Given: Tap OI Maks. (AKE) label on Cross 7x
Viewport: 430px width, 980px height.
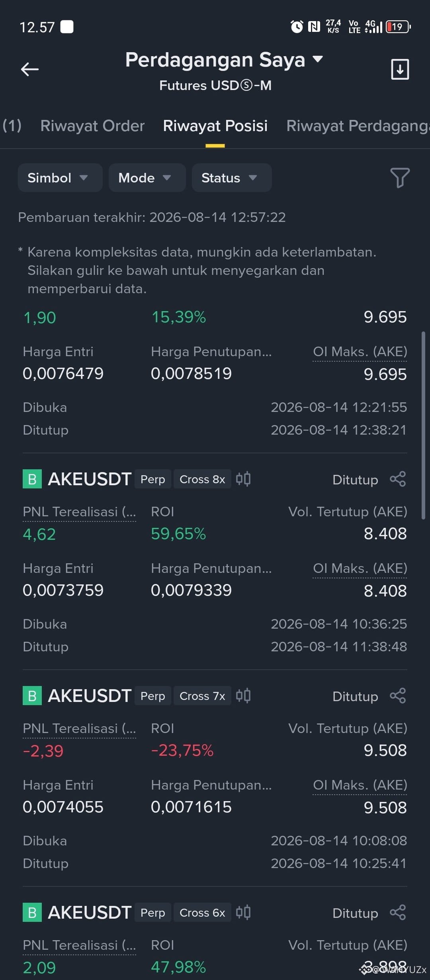Looking at the screenshot, I should pyautogui.click(x=360, y=785).
